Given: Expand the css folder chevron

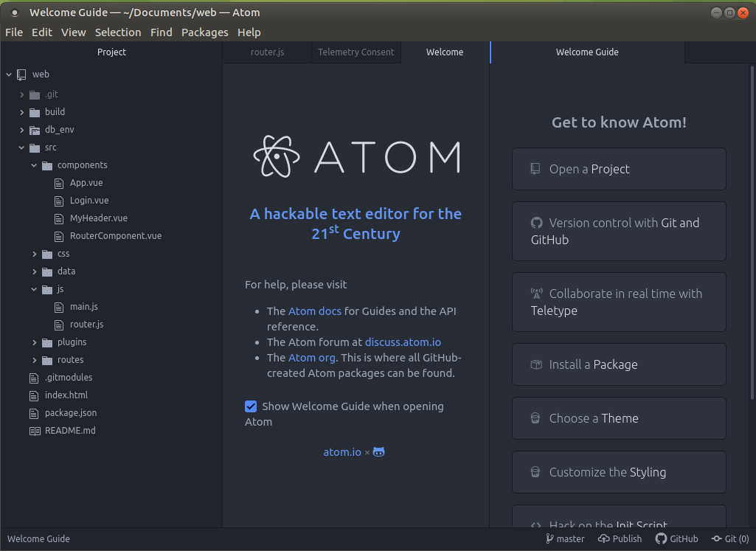Looking at the screenshot, I should 34,254.
